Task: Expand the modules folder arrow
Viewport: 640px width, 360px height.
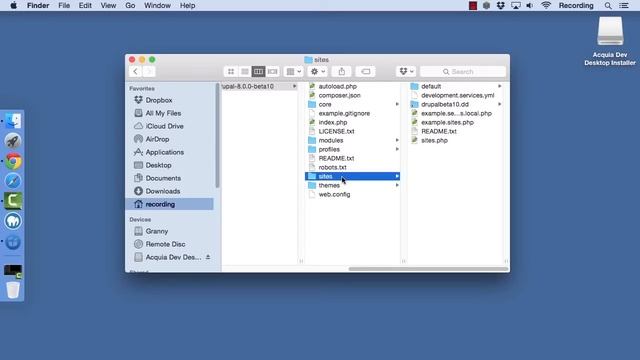Action: [x=397, y=140]
